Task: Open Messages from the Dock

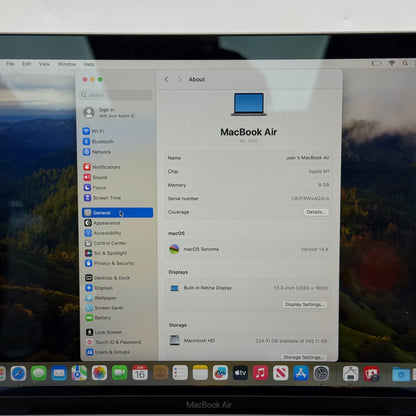Action: tap(39, 373)
